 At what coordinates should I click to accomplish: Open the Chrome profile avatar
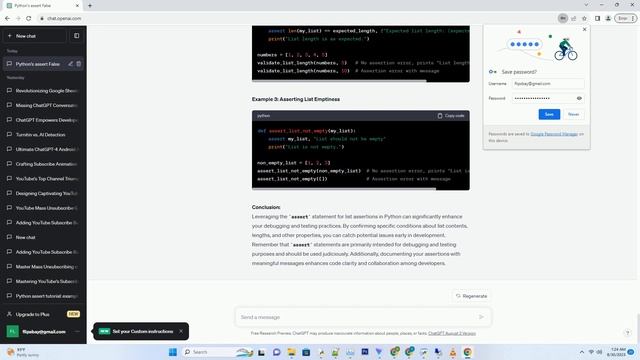click(608, 18)
